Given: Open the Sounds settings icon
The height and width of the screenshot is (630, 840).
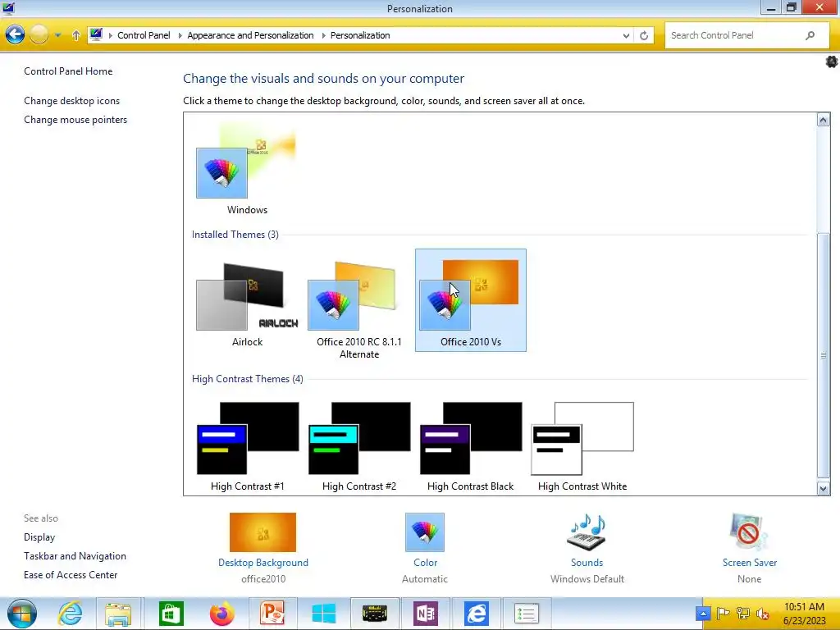Looking at the screenshot, I should (587, 532).
